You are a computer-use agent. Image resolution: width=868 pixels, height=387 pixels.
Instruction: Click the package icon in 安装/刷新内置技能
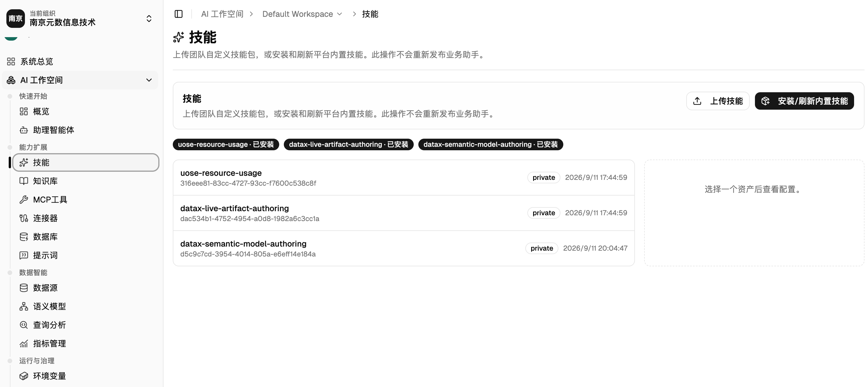point(766,101)
